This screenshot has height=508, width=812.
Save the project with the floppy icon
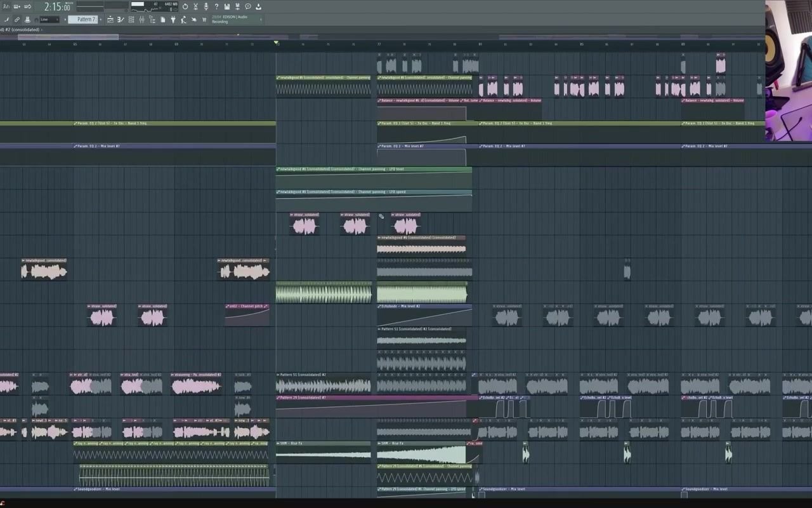tap(227, 6)
